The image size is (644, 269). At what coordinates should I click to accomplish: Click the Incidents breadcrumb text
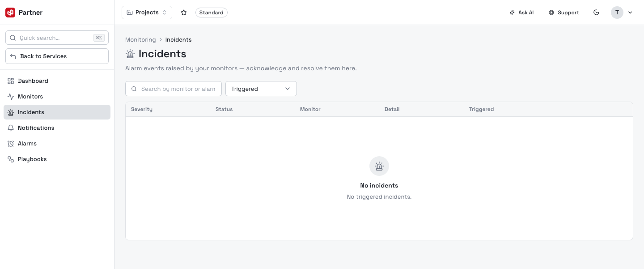(178, 40)
